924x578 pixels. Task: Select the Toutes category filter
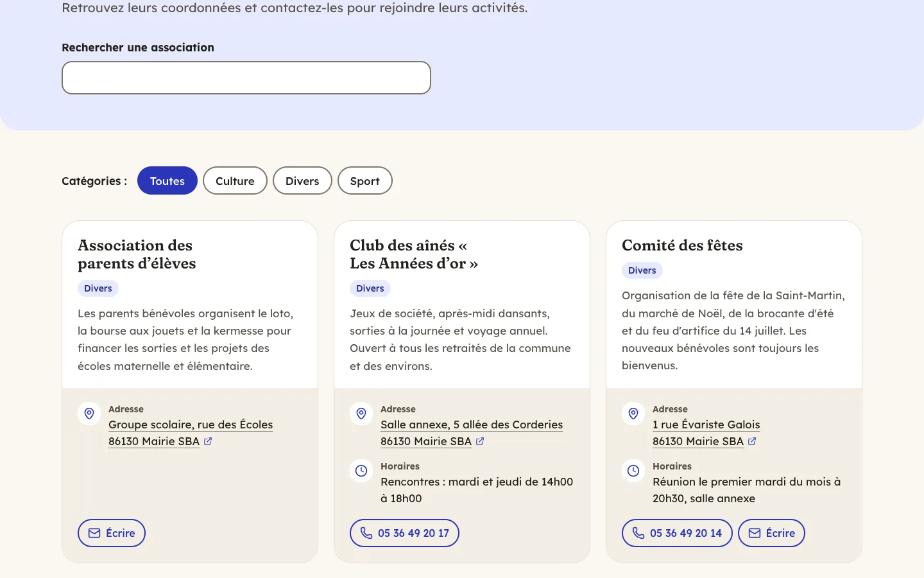[x=167, y=180]
